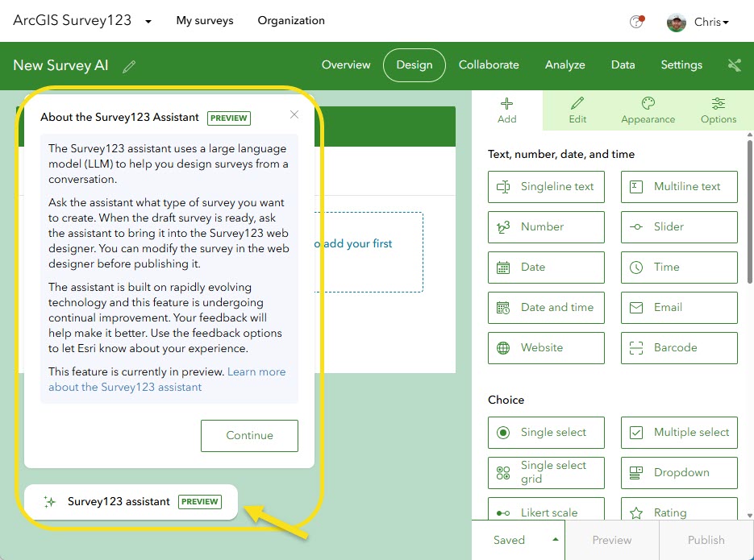Screen dimensions: 754x560
Task: Add a Barcode question
Action: click(679, 348)
